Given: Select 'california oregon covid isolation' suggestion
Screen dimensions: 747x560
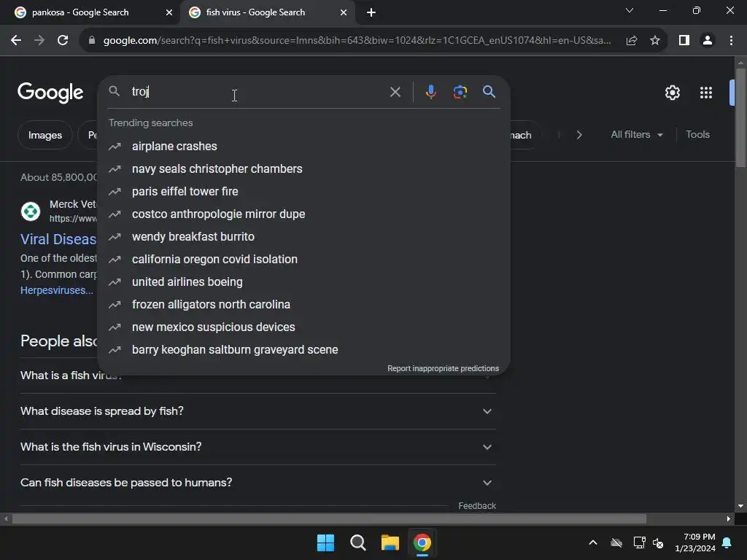Looking at the screenshot, I should [303, 260].
